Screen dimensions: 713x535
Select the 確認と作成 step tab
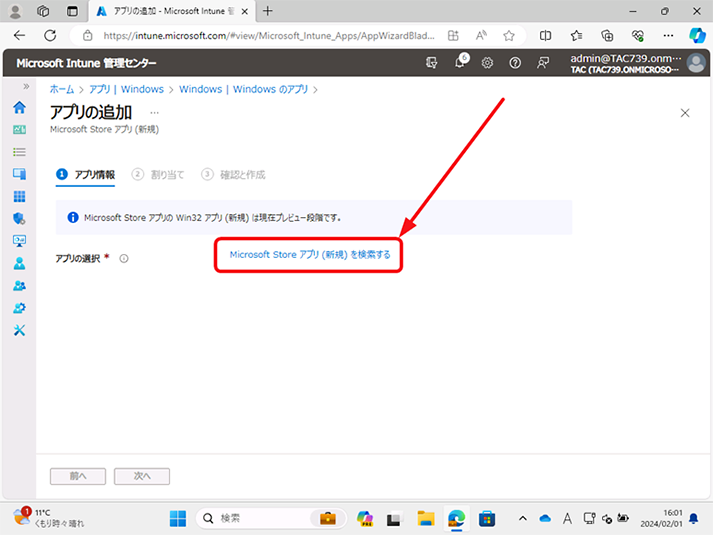click(x=233, y=175)
